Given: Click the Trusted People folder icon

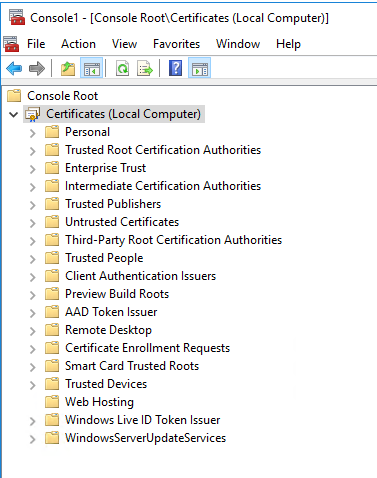Looking at the screenshot, I should [52, 258].
